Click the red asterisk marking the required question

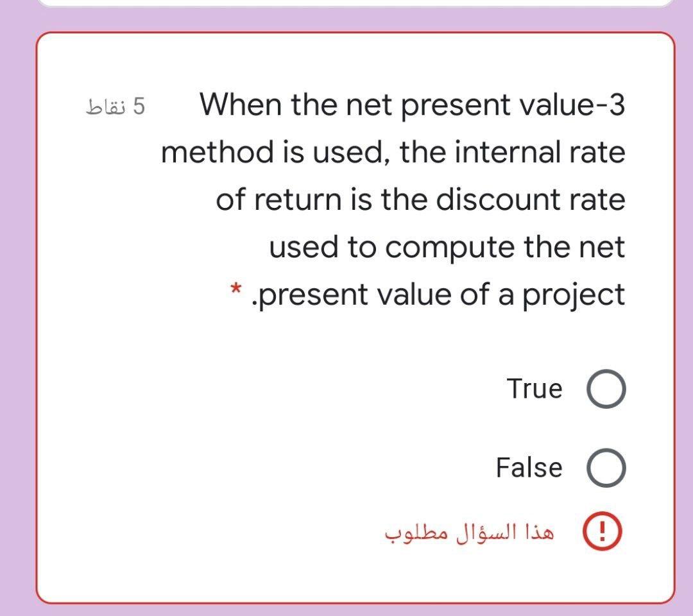pyautogui.click(x=235, y=289)
